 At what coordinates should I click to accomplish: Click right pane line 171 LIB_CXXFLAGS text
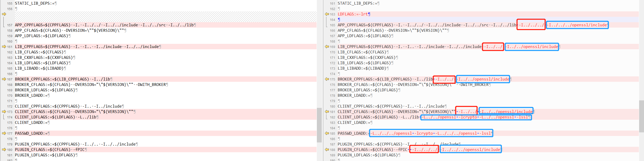point(368,58)
